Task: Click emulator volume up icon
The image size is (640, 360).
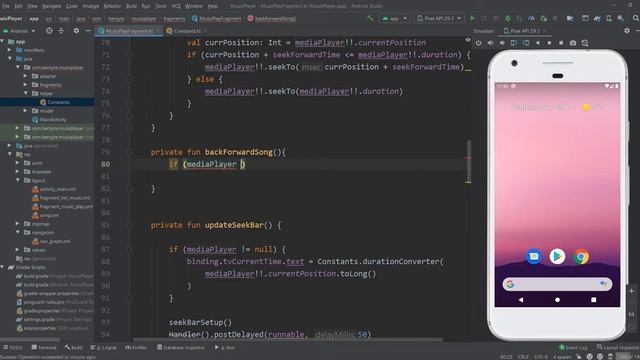Action: (x=490, y=43)
